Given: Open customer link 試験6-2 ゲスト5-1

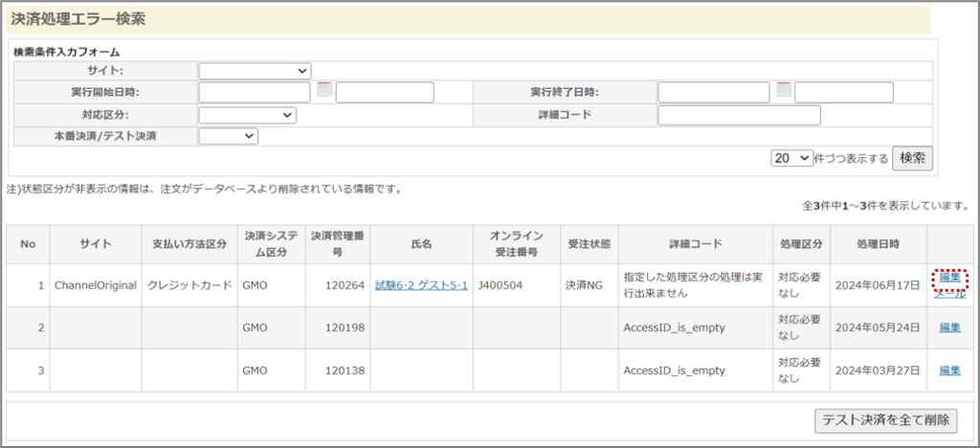Looking at the screenshot, I should click(x=421, y=285).
